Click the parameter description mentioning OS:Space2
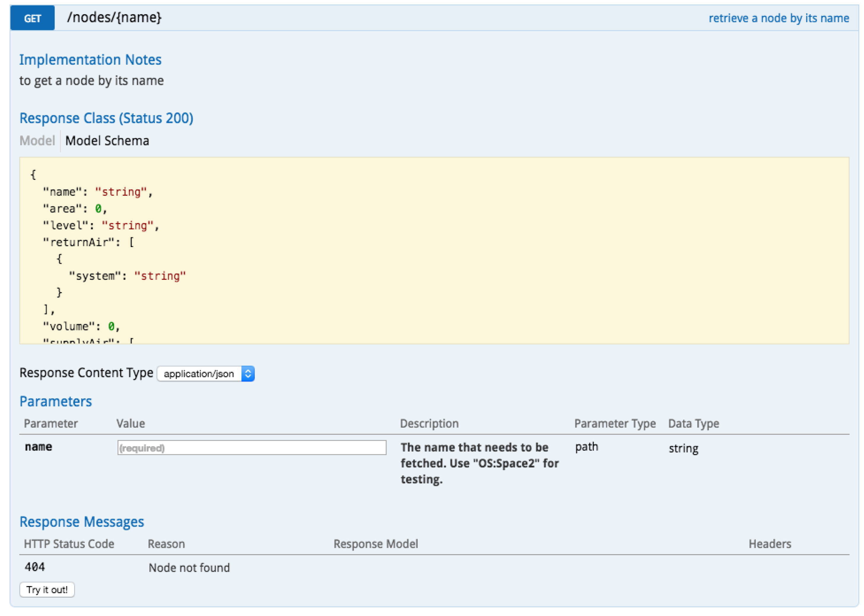Viewport: 864px width, 616px height. tap(479, 463)
